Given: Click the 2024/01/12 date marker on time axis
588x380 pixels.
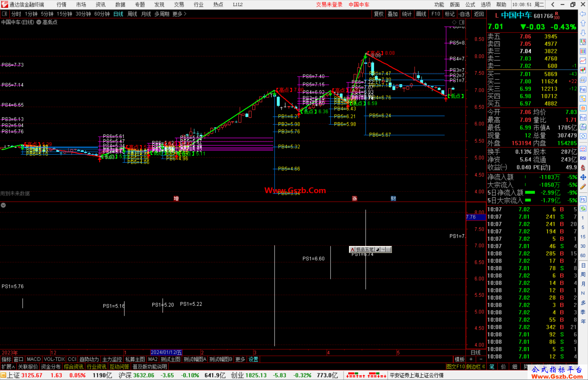Looking at the screenshot, I should 166,352.
